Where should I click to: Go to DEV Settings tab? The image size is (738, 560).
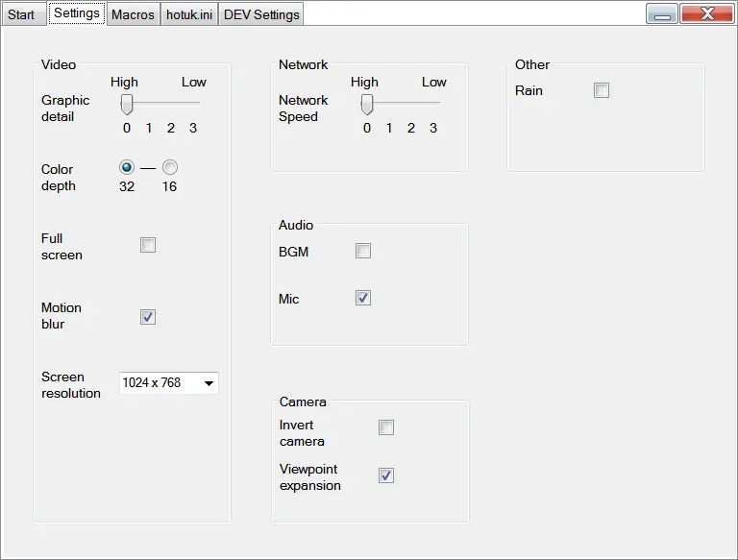coord(261,14)
